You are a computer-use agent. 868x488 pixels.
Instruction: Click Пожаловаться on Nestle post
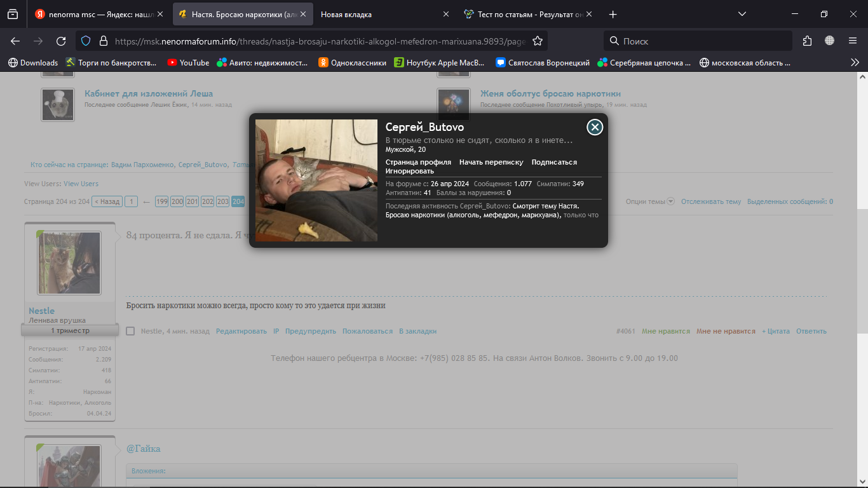pyautogui.click(x=367, y=331)
